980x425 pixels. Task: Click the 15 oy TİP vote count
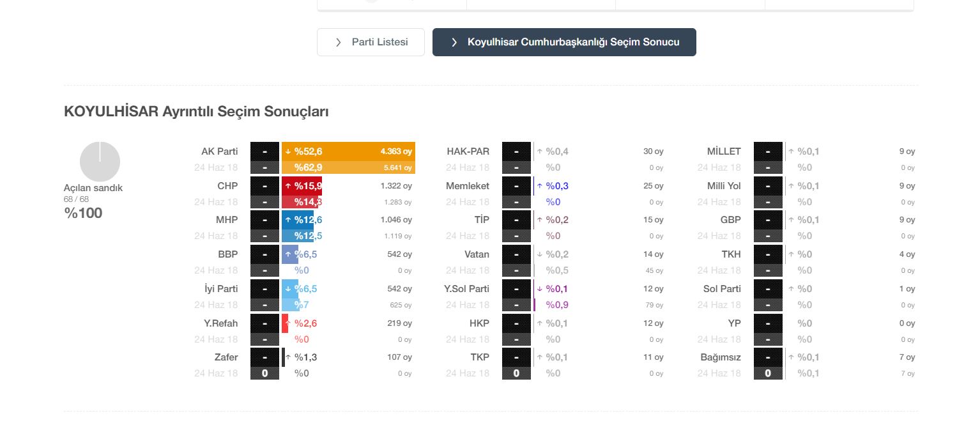tap(654, 220)
